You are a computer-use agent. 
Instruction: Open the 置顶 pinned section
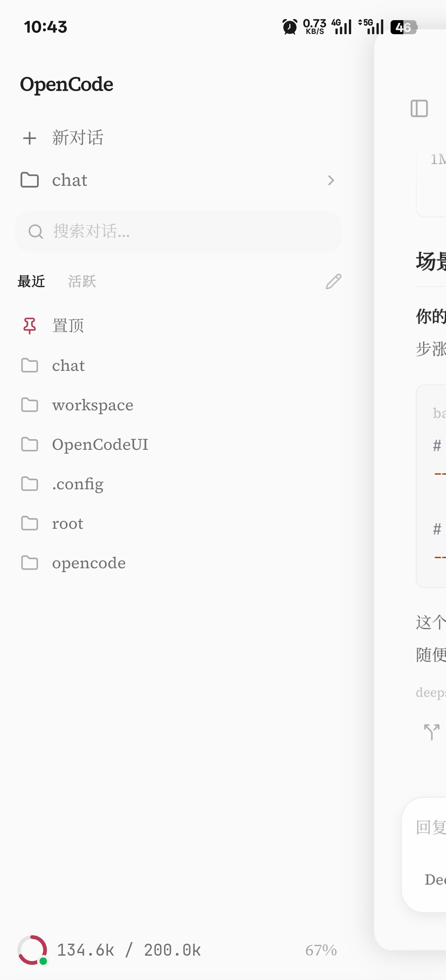[68, 326]
